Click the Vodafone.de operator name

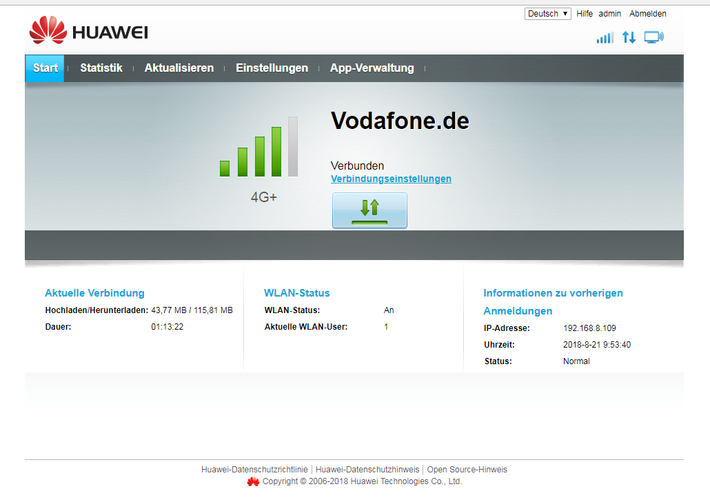click(x=400, y=121)
